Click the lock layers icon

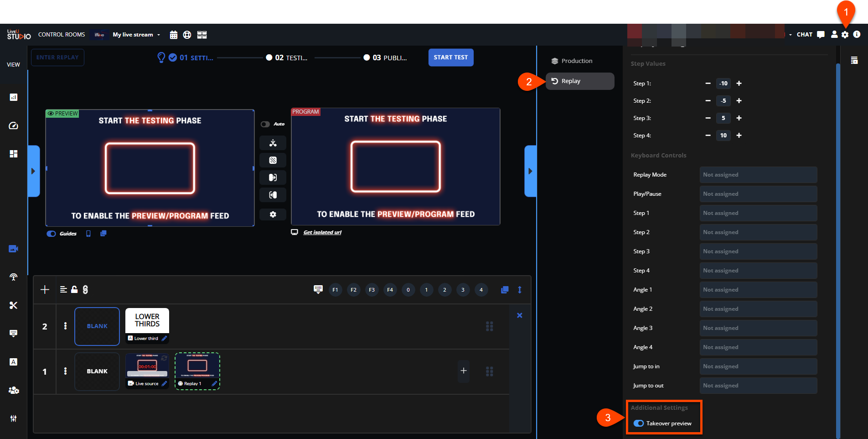(74, 289)
